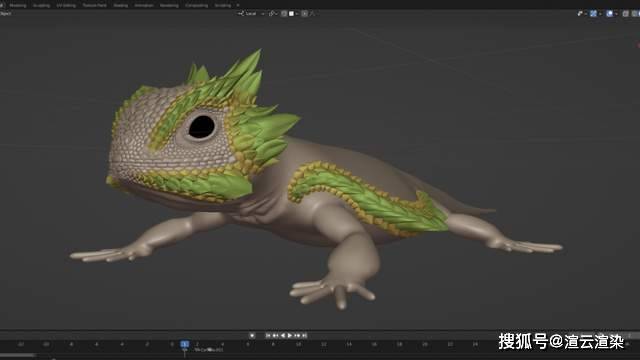Click the blue current frame marker in timeline
Screen dimensions: 640x360
click(184, 344)
